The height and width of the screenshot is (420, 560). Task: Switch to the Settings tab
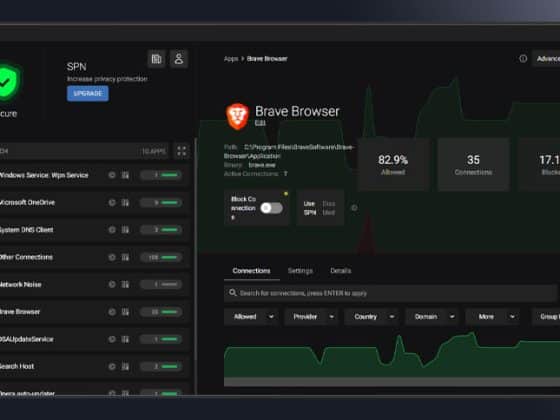point(300,271)
